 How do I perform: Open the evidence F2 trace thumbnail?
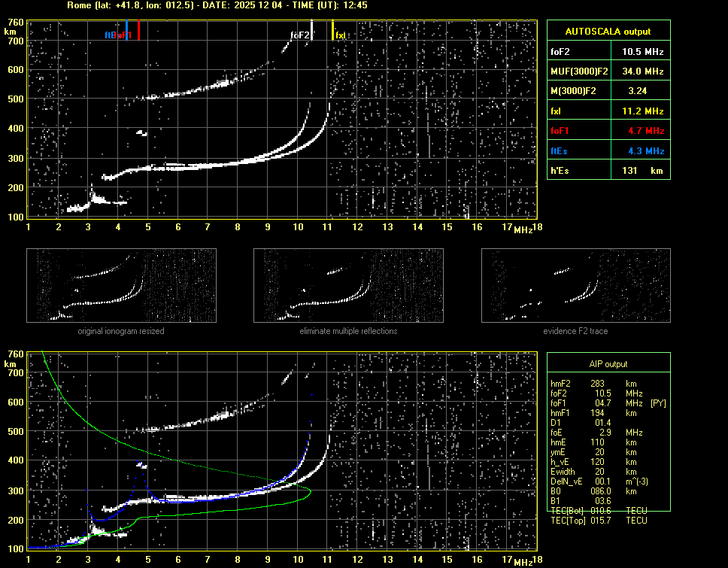click(575, 286)
